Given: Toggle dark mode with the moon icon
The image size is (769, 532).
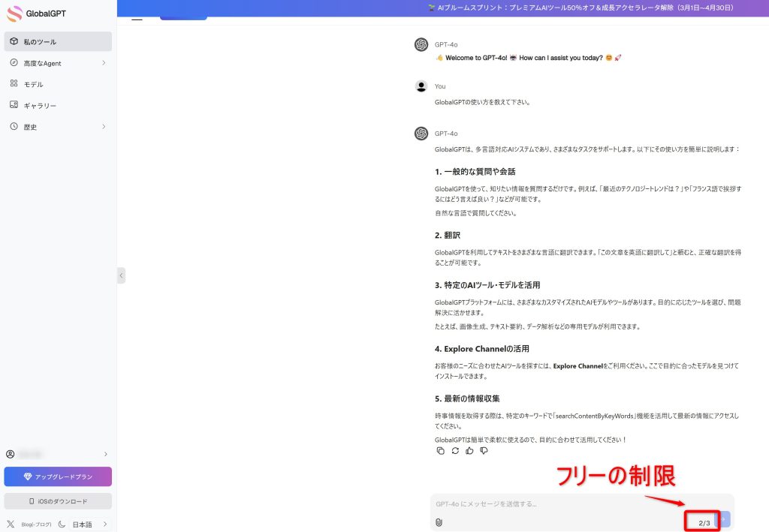Looking at the screenshot, I should [62, 524].
